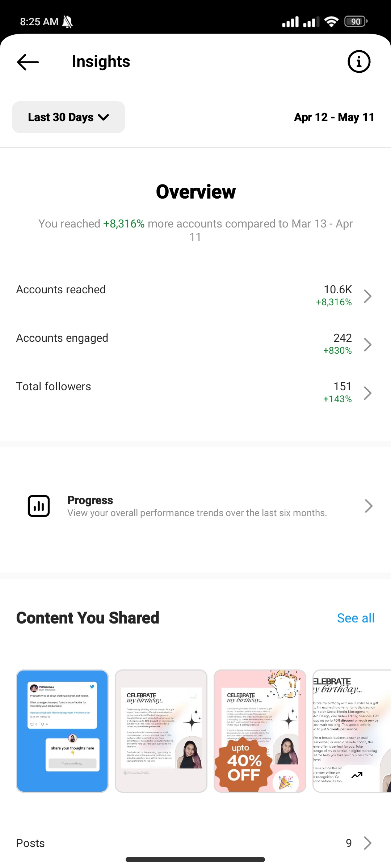Screen dimensions: 391x868
Task: Open the Last 30 Days dropdown
Action: pos(68,117)
